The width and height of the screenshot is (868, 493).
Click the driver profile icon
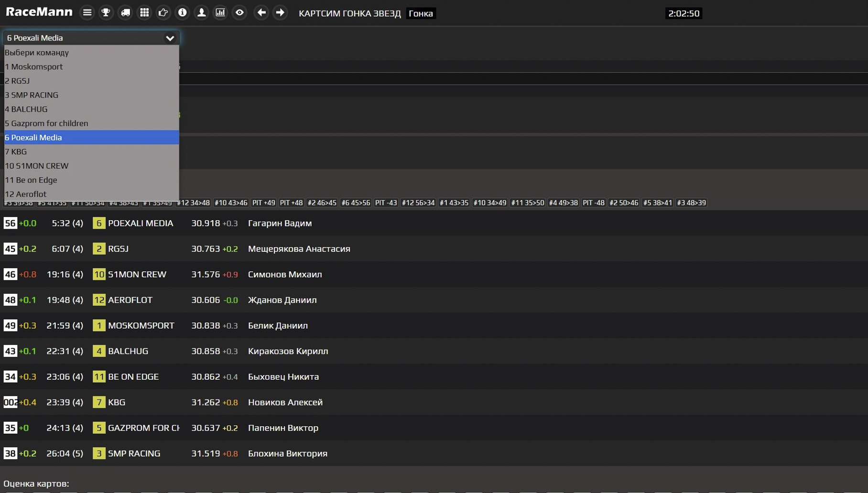tap(202, 13)
